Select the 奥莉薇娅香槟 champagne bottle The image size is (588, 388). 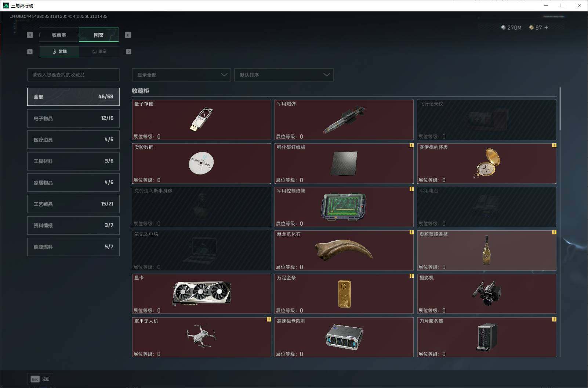pos(487,250)
